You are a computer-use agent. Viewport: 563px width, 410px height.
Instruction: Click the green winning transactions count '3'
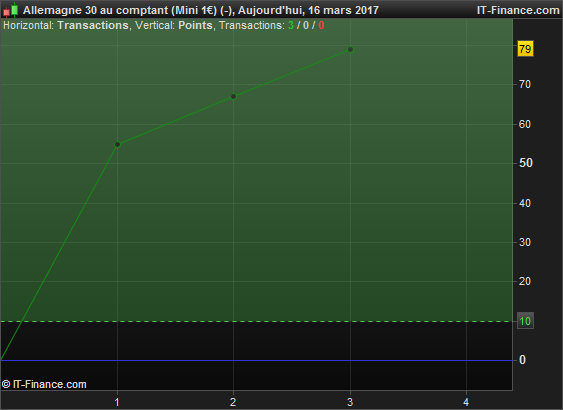[291, 25]
